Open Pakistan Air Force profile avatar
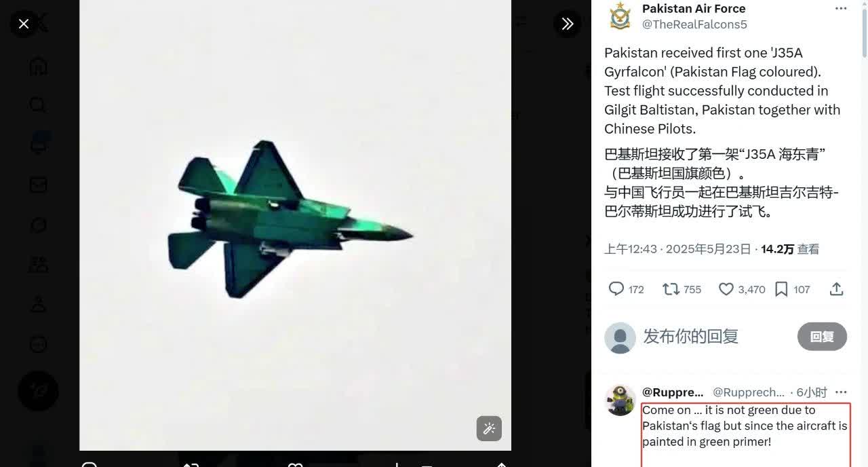The image size is (868, 467). pyautogui.click(x=620, y=17)
